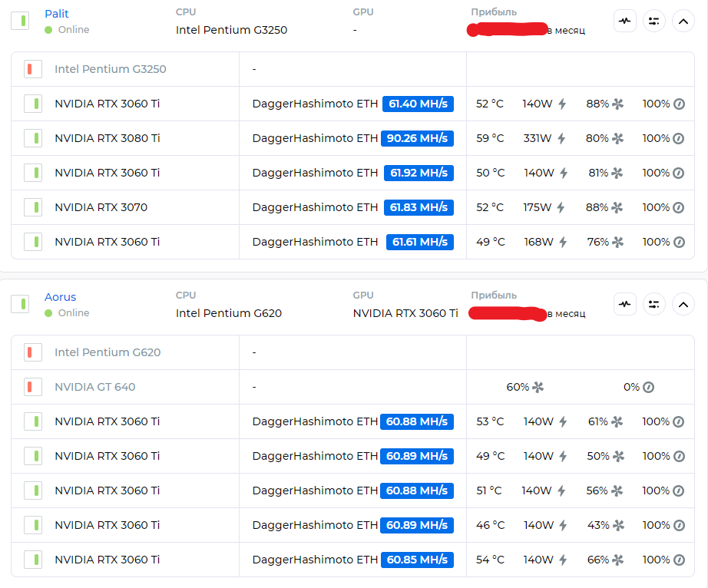Viewport: 708px width, 588px height.
Task: Click the fan icon beside 60% on the GT 640
Action: tap(538, 387)
